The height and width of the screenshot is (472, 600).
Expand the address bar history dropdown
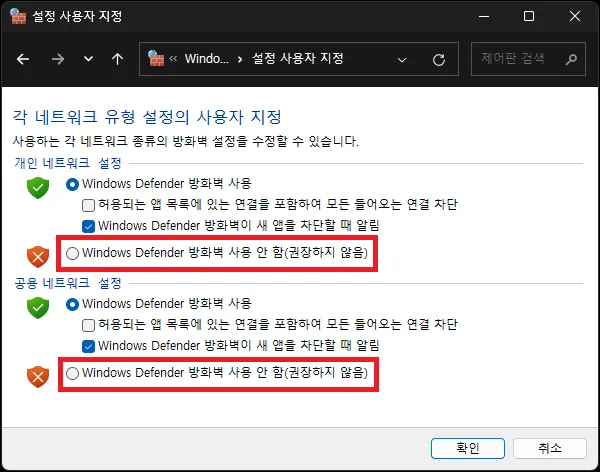pos(402,60)
